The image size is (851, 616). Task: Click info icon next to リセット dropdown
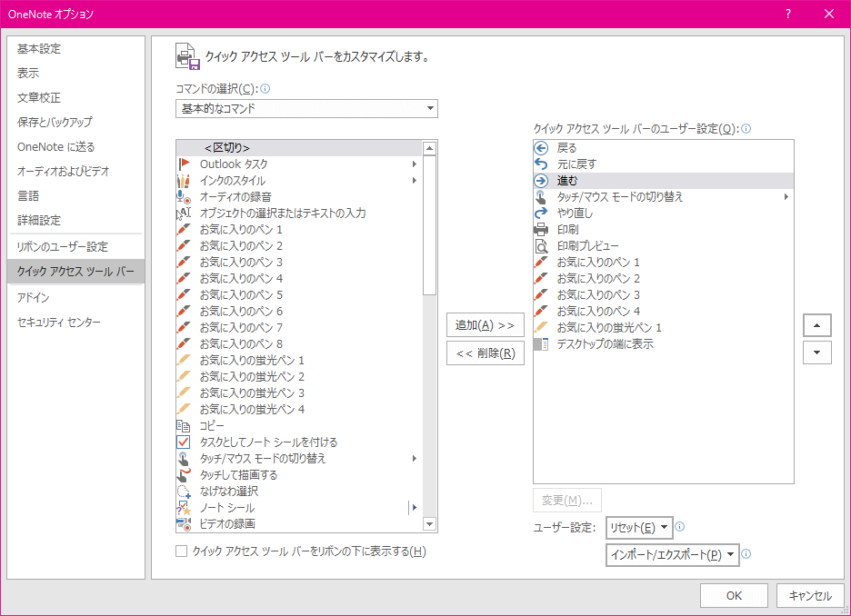pos(679,527)
